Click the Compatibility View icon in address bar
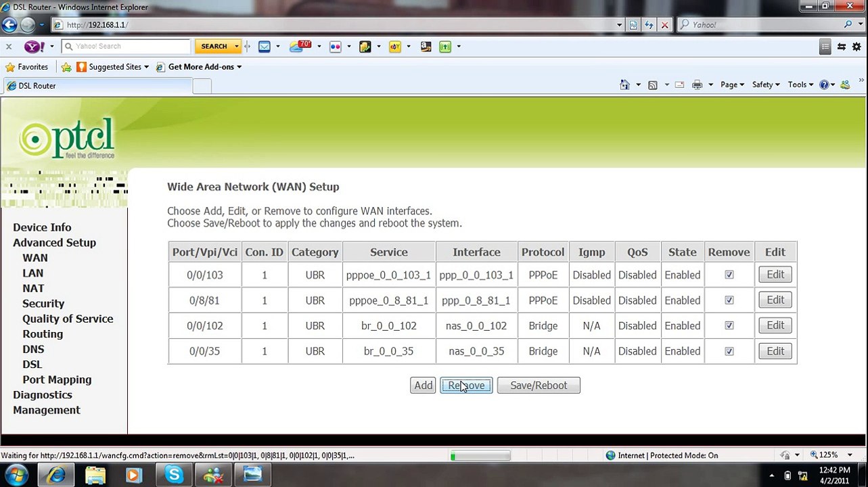This screenshot has width=868, height=487. pyautogui.click(x=633, y=25)
